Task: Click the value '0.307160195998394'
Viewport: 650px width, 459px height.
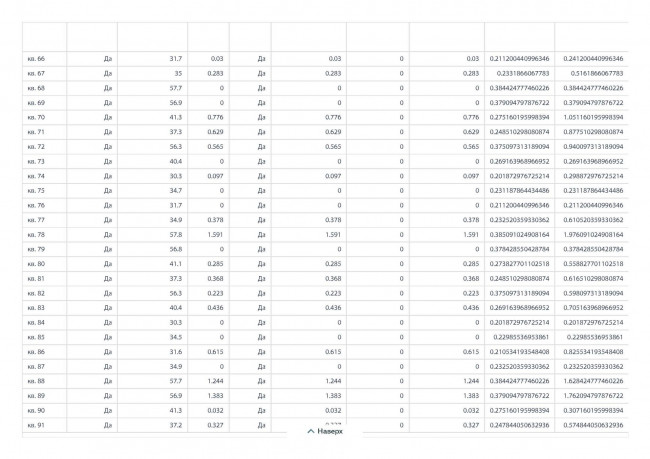Action: [593, 410]
